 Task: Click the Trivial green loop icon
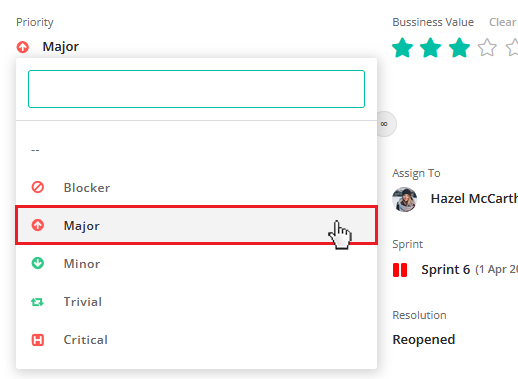(x=37, y=302)
